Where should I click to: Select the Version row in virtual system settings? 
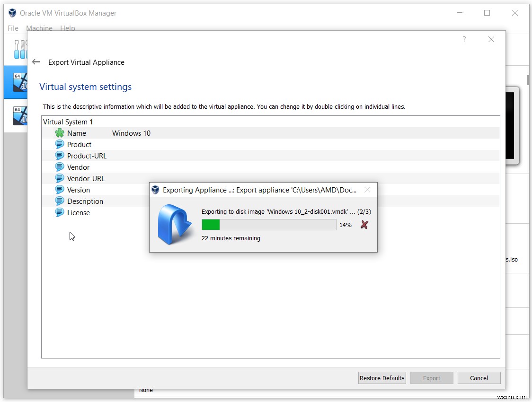tap(79, 190)
